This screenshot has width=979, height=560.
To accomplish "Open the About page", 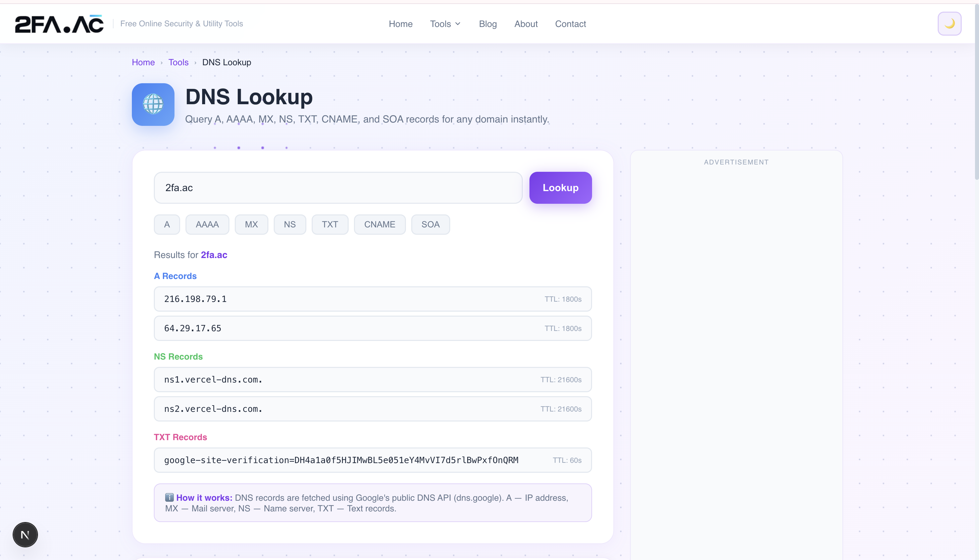I will tap(526, 24).
